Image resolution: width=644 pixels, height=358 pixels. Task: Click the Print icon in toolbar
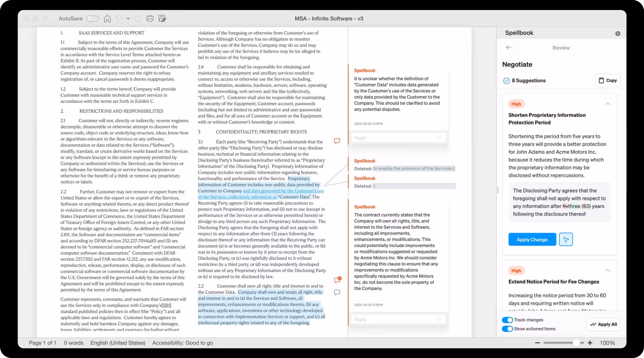[x=150, y=19]
